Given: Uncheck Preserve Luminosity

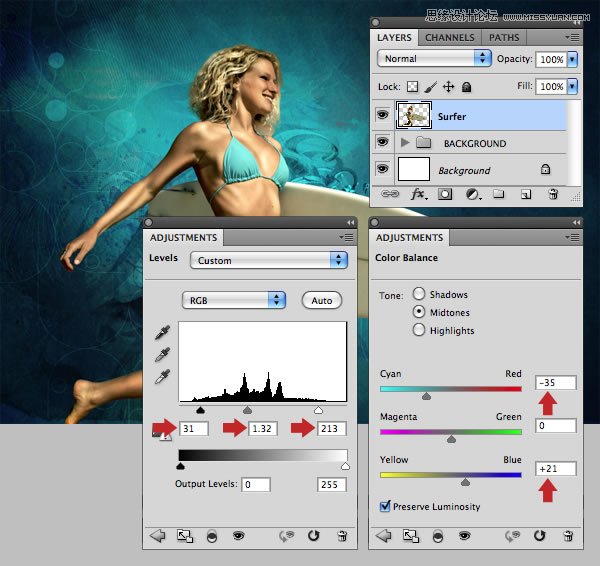Looking at the screenshot, I should pyautogui.click(x=385, y=506).
